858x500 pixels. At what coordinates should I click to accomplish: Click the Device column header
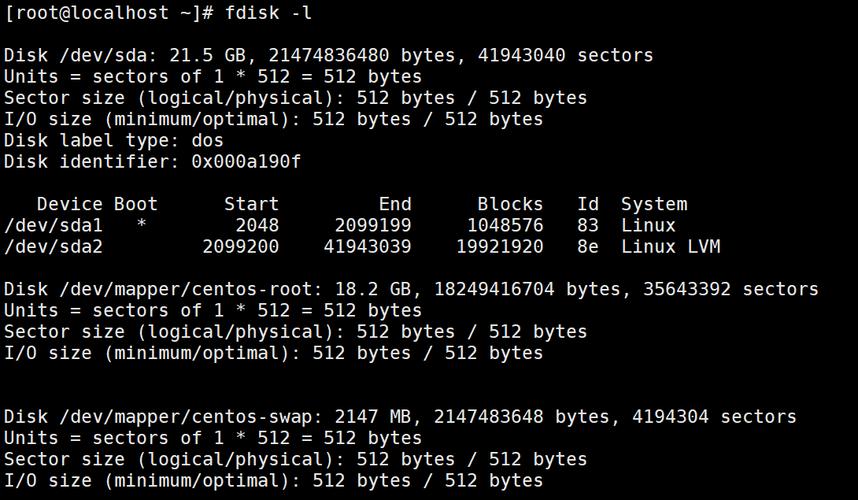70,204
